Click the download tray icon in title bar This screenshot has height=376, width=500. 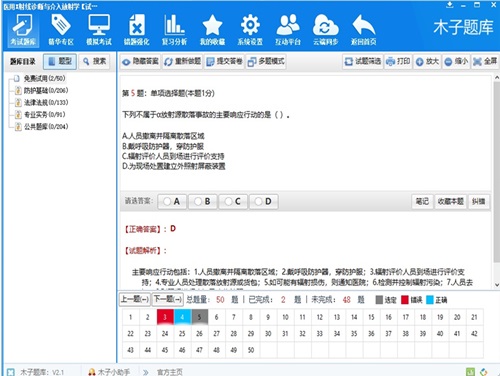[450, 5]
